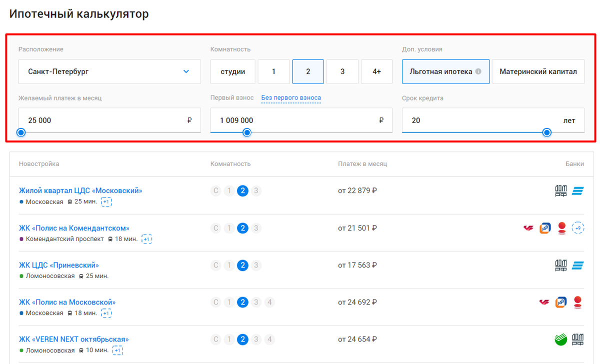Click 3-room badge in ЦДС «Московский» row
600x364 pixels.
[x=256, y=191]
